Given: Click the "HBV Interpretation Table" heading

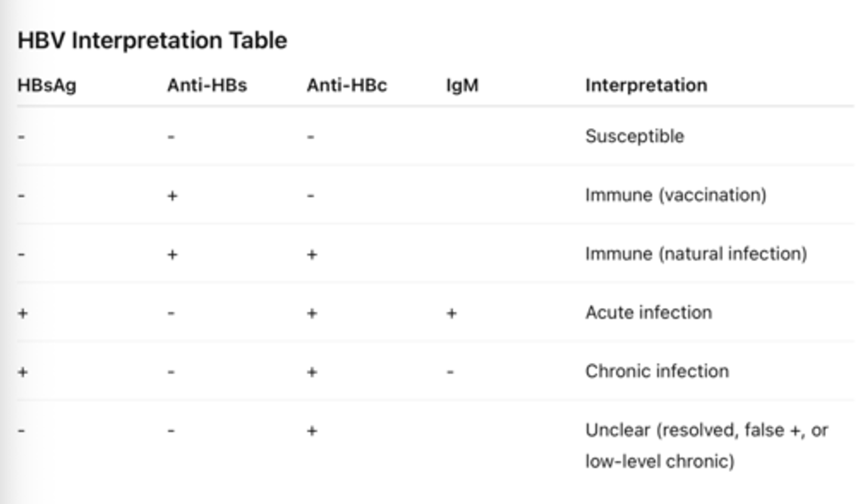Looking at the screenshot, I should tap(153, 41).
